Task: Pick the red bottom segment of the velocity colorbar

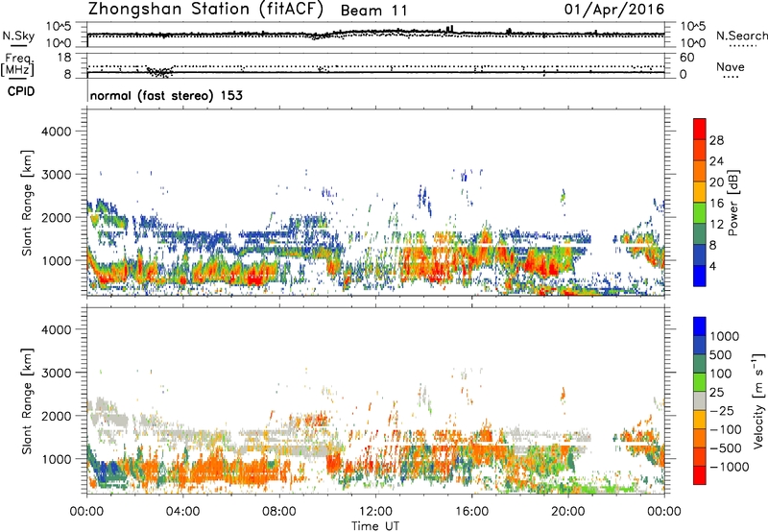Action: click(x=700, y=475)
